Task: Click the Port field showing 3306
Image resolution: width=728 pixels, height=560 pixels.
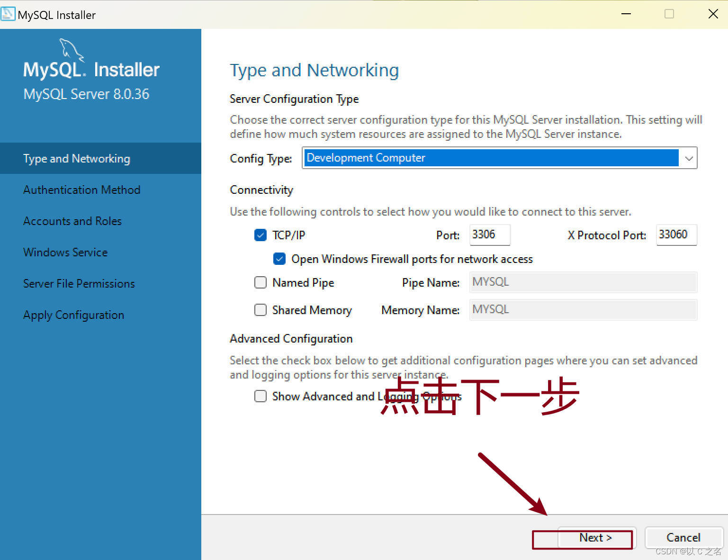Action: pos(490,235)
